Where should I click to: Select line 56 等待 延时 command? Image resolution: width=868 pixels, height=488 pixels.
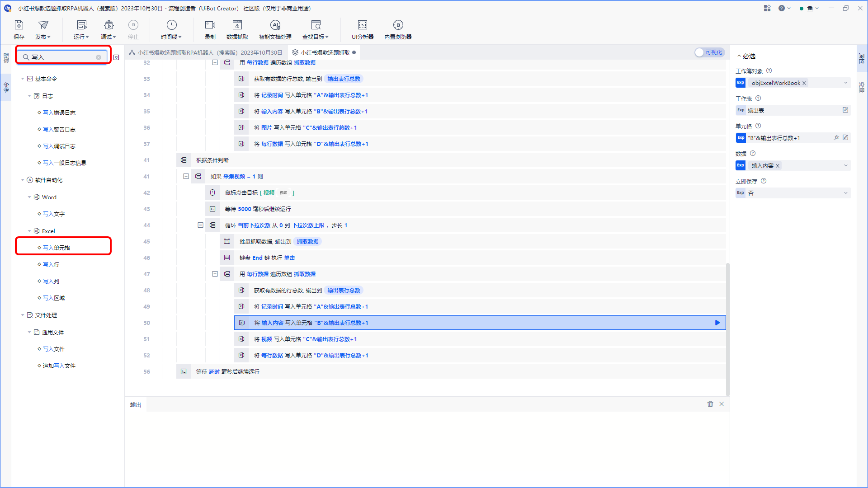click(x=451, y=371)
